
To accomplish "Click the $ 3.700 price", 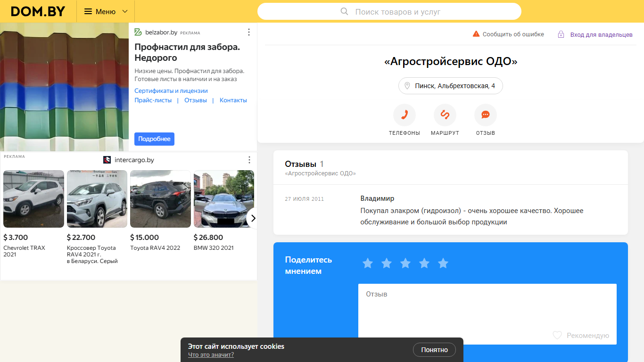I will (16, 238).
